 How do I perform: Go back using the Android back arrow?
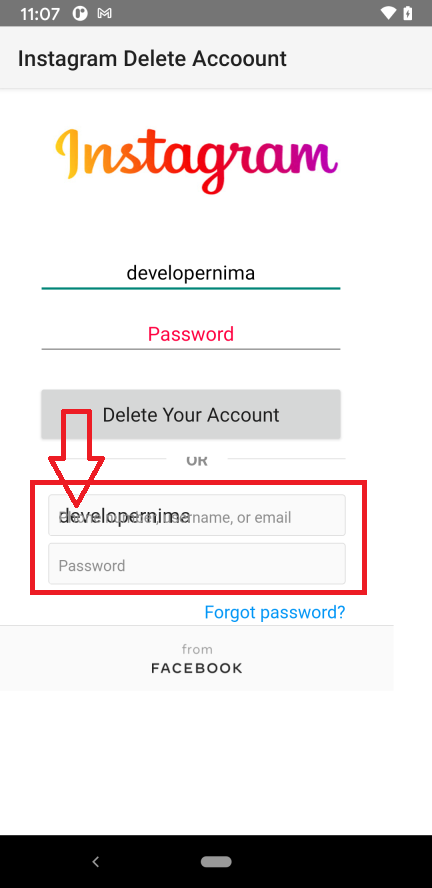96,862
